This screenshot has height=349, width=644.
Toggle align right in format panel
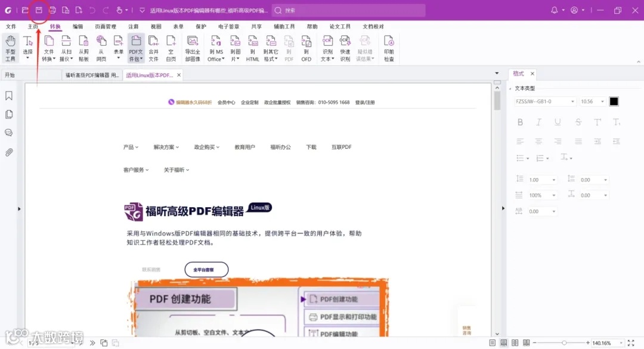[558, 141]
